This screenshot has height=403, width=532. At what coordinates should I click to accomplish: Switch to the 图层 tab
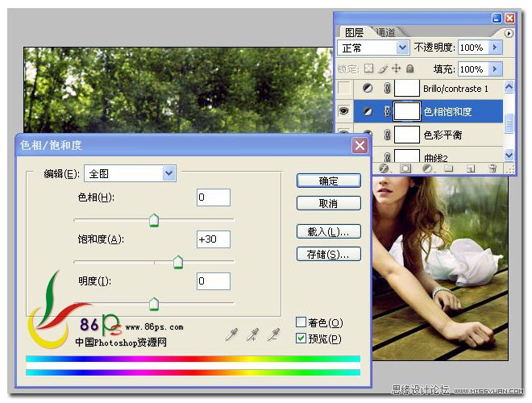coord(354,32)
